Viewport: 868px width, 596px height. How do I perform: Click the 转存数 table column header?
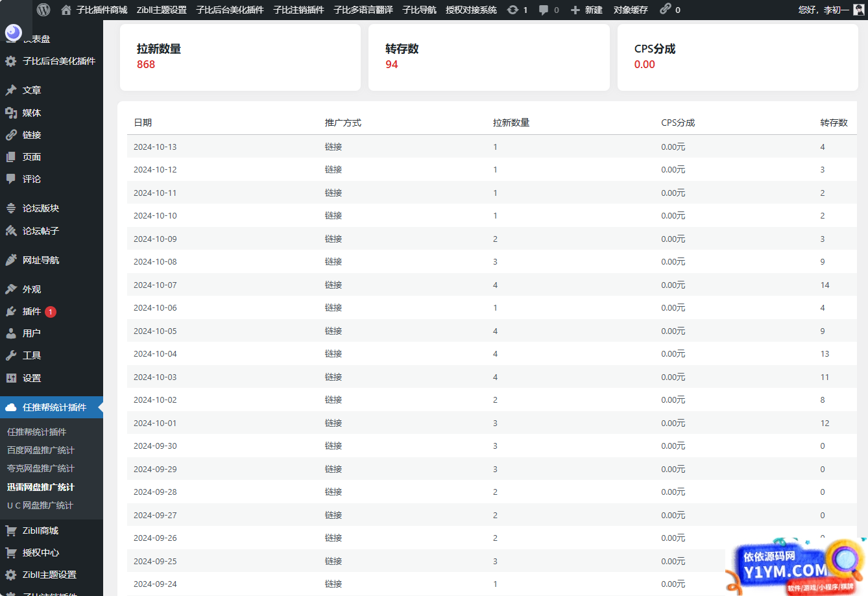(834, 123)
